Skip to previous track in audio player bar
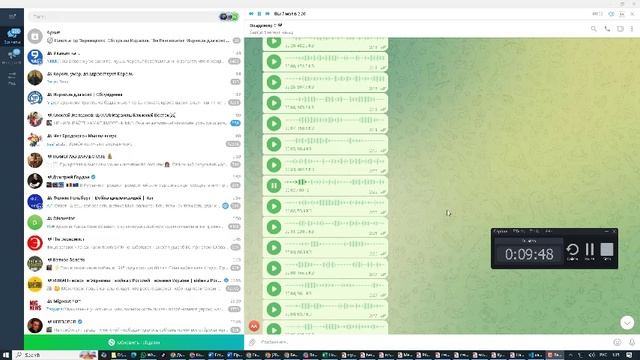The width and height of the screenshot is (640, 360). (251, 14)
